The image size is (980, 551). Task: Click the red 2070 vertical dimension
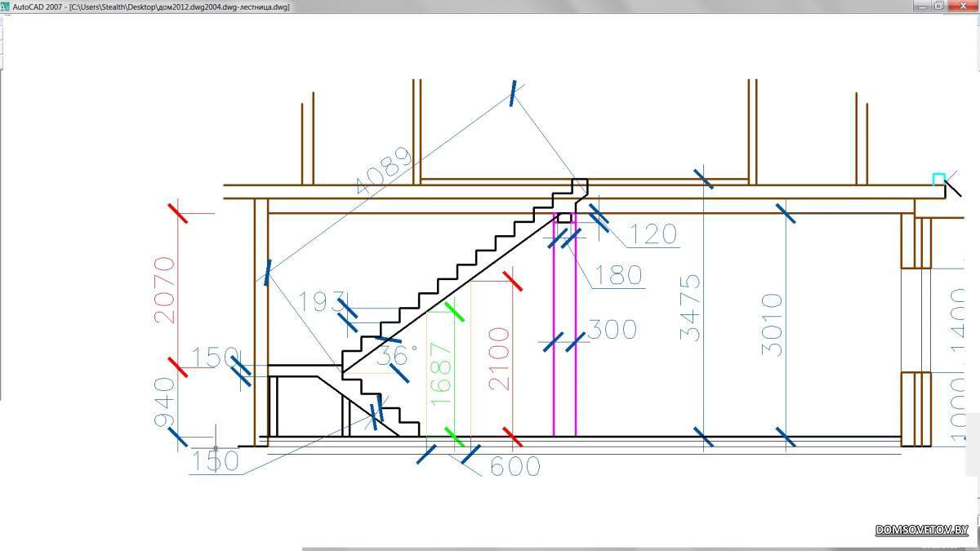pos(164,290)
